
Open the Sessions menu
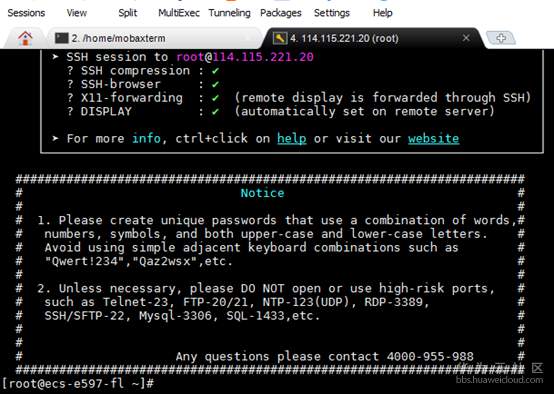pyautogui.click(x=26, y=13)
